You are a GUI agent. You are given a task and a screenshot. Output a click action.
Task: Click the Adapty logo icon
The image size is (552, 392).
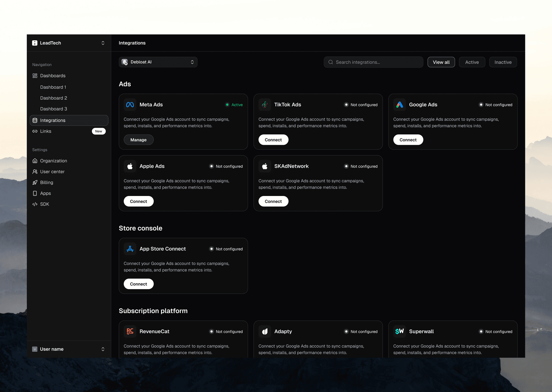265,331
